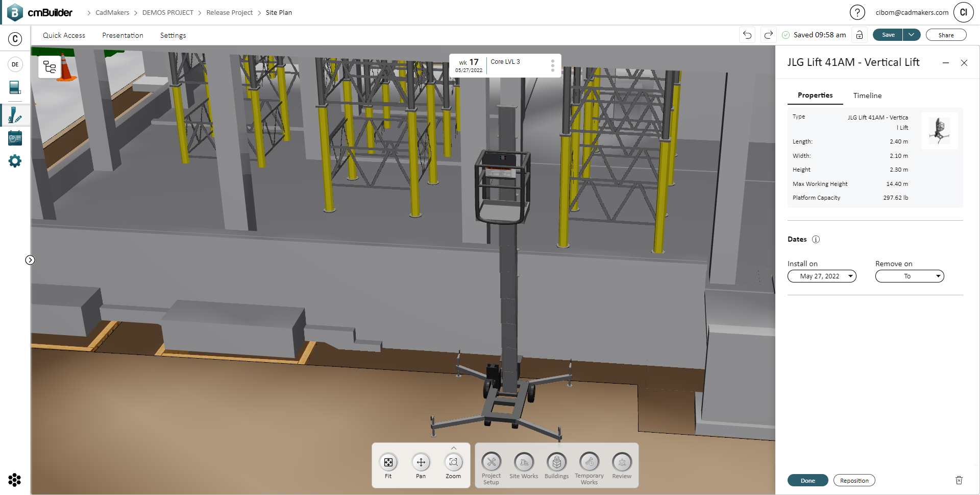The image size is (980, 495).
Task: Open the help question mark icon
Action: [x=857, y=12]
